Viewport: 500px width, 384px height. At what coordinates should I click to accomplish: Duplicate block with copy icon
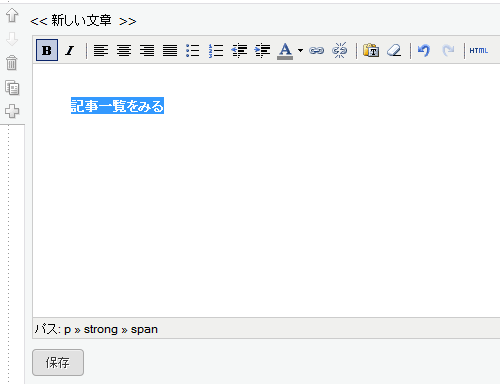(12, 87)
